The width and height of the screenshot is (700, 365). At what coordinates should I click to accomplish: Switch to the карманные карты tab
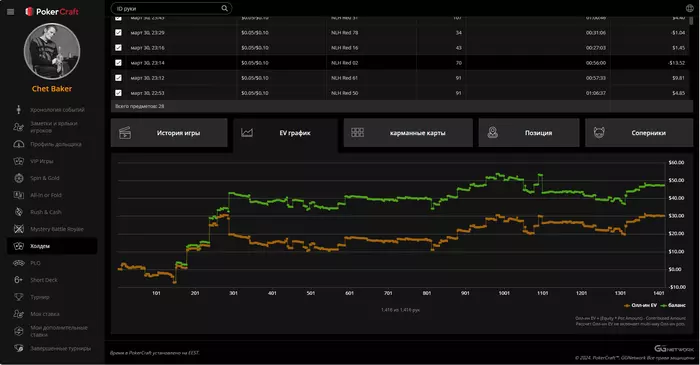click(x=408, y=133)
